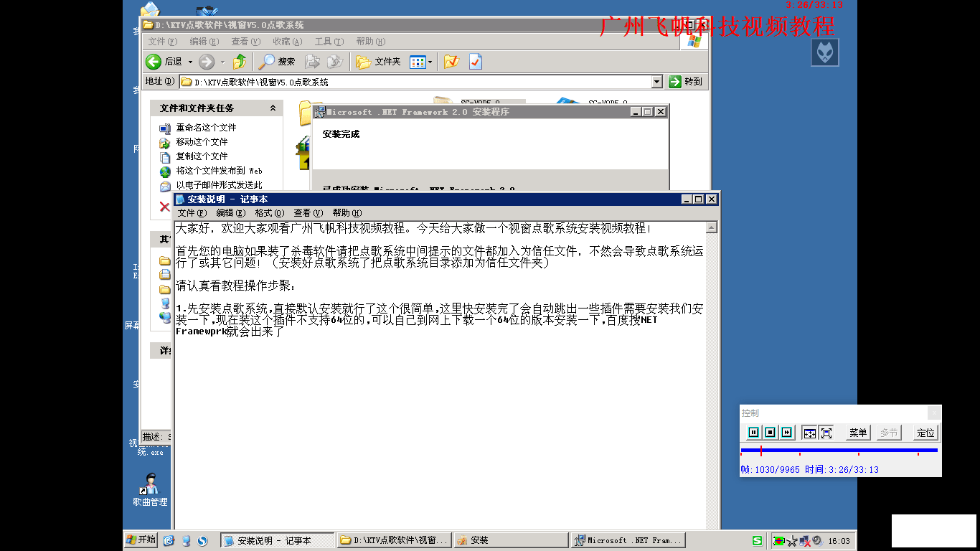Click the 歌曲管理 desktop shortcut

pos(150,490)
